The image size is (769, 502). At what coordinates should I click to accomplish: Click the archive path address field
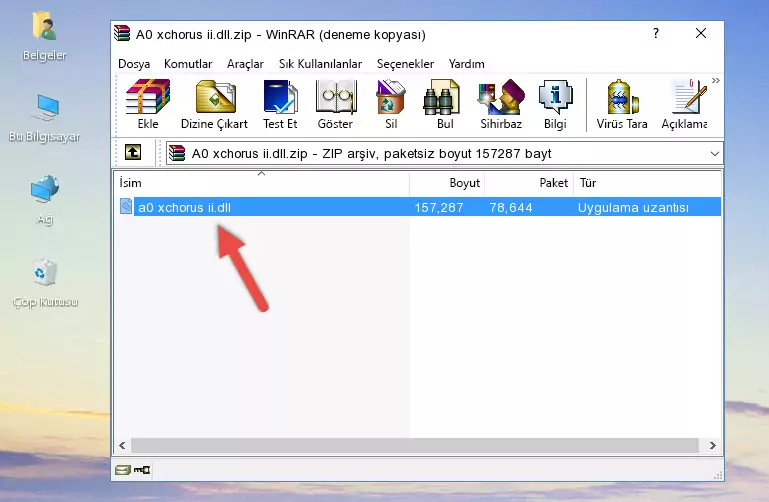click(x=444, y=153)
